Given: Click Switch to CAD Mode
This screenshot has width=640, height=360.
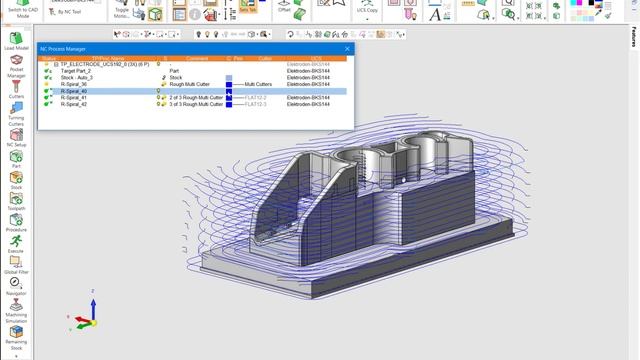Looking at the screenshot, I should pos(23,10).
